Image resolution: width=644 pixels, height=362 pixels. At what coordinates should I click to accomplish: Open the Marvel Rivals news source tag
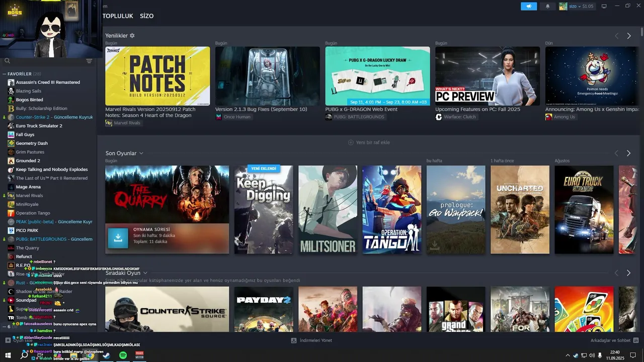tap(123, 123)
